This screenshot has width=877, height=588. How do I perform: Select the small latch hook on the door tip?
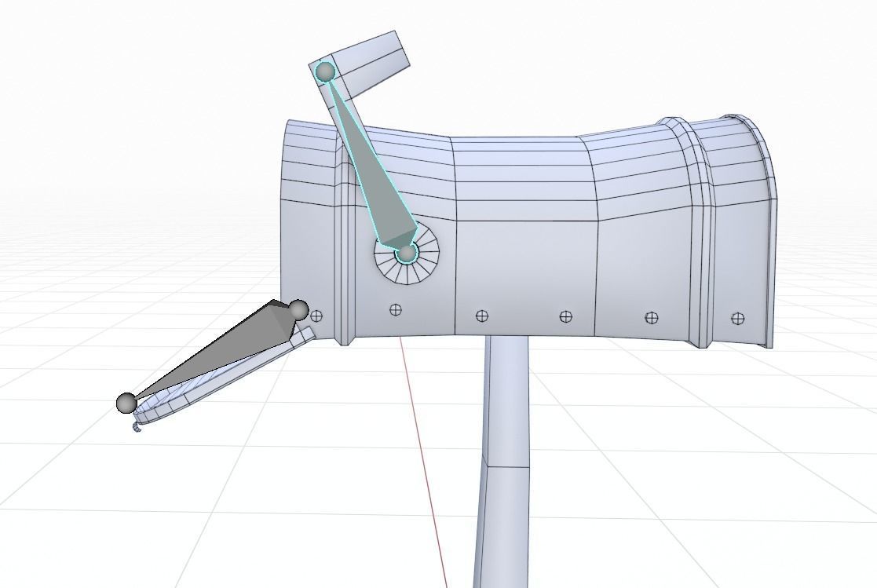136,427
